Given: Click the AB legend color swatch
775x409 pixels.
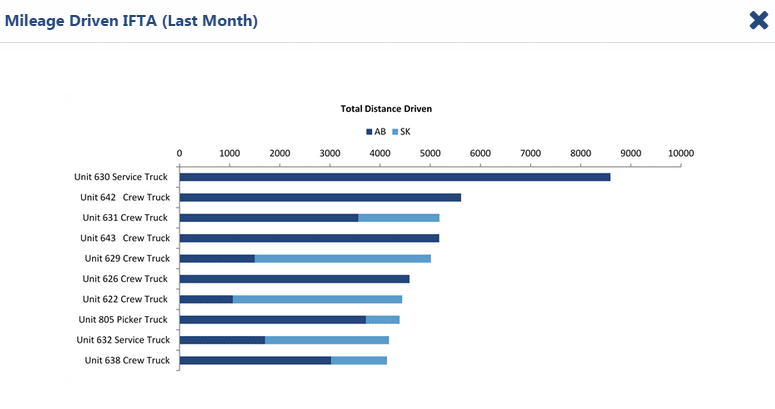Looking at the screenshot, I should point(369,132).
